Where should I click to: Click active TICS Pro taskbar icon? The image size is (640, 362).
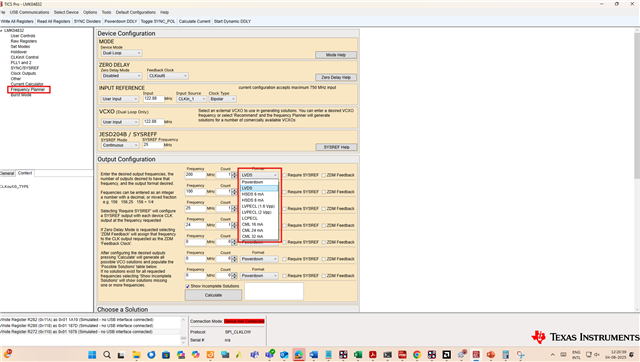[476, 355]
